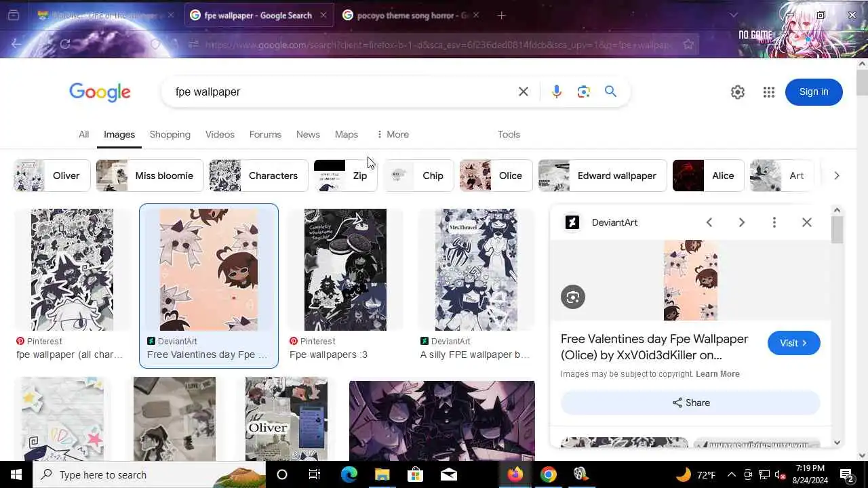Filter images by Edward wallpaper chip

tap(602, 176)
